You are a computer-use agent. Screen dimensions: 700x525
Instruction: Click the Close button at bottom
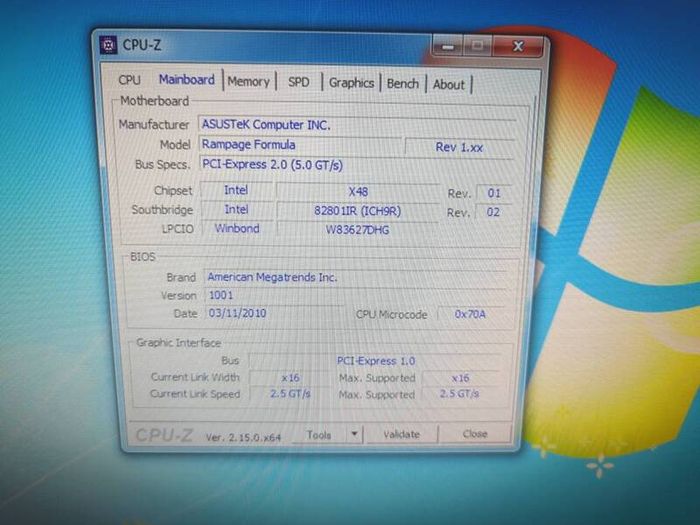(x=475, y=433)
